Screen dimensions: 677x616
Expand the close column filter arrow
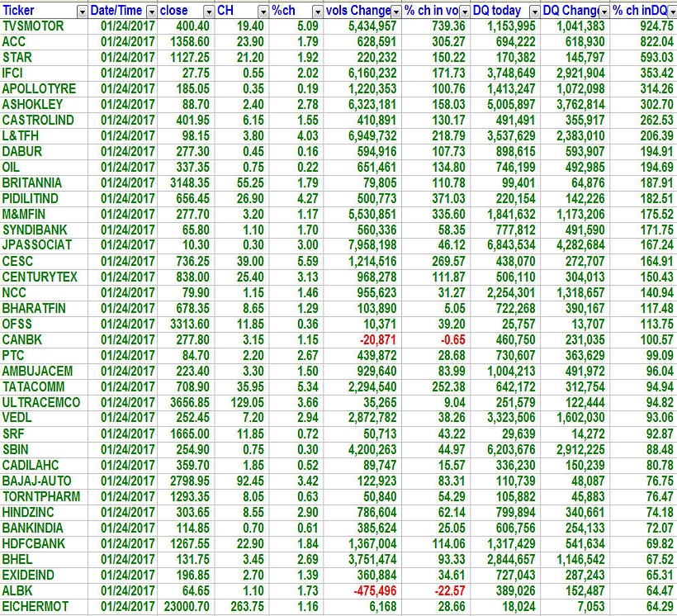tap(206, 12)
